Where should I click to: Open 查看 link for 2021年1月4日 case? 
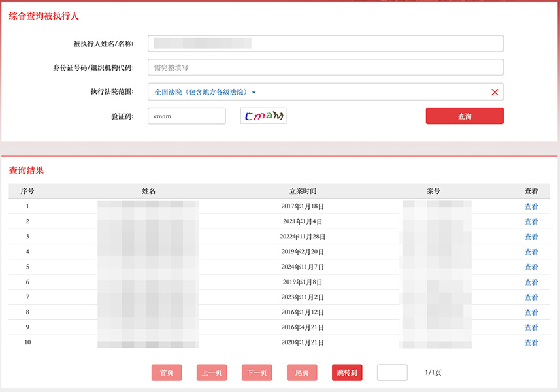[531, 221]
